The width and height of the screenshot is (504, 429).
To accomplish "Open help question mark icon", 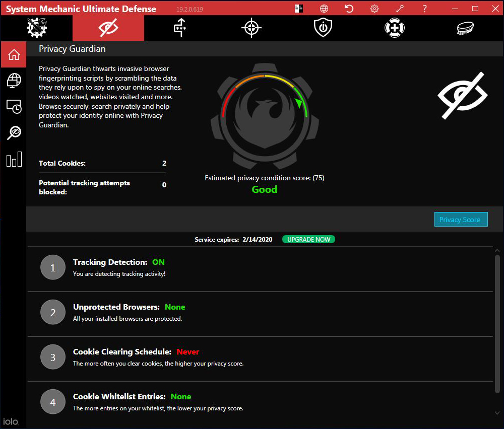I will click(424, 9).
